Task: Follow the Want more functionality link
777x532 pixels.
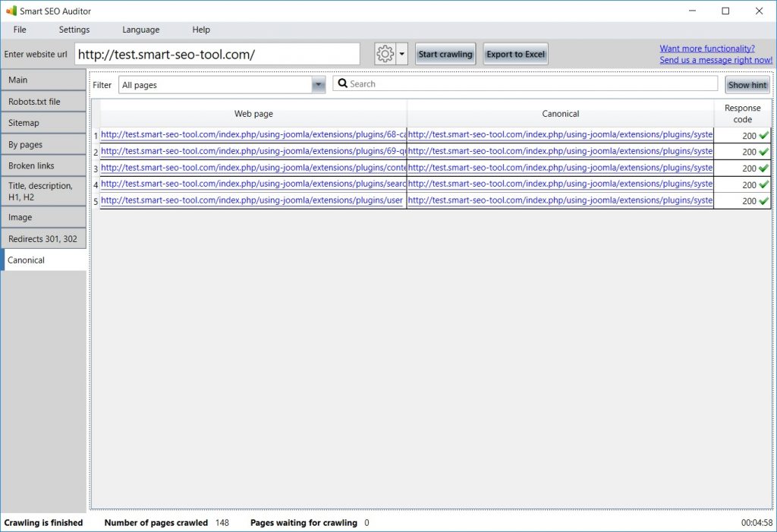Action: (x=707, y=48)
